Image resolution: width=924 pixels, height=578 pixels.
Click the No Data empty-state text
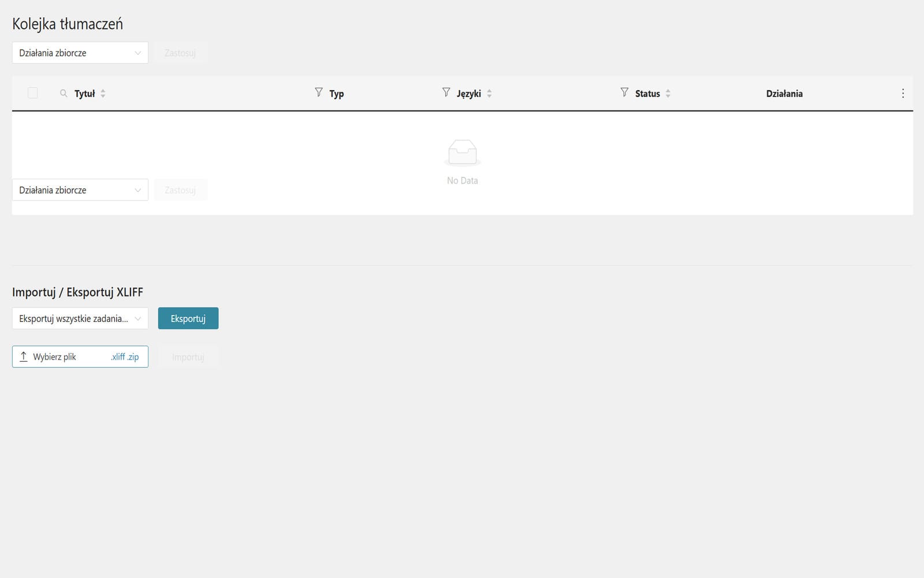pyautogui.click(x=463, y=180)
